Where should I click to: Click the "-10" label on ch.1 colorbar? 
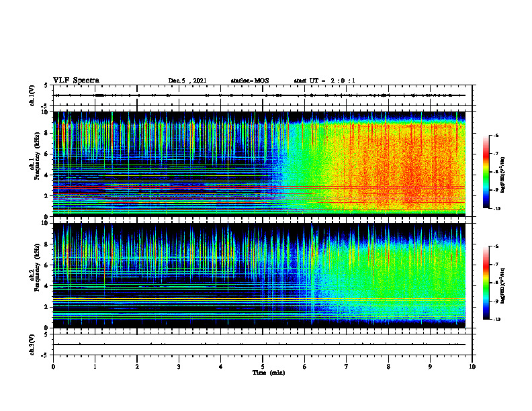point(497,209)
